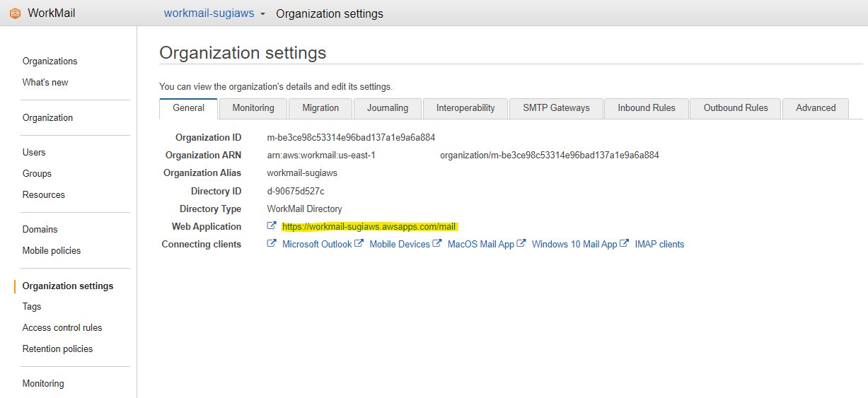Click the Web Application label
The height and width of the screenshot is (398, 868).
coord(207,227)
